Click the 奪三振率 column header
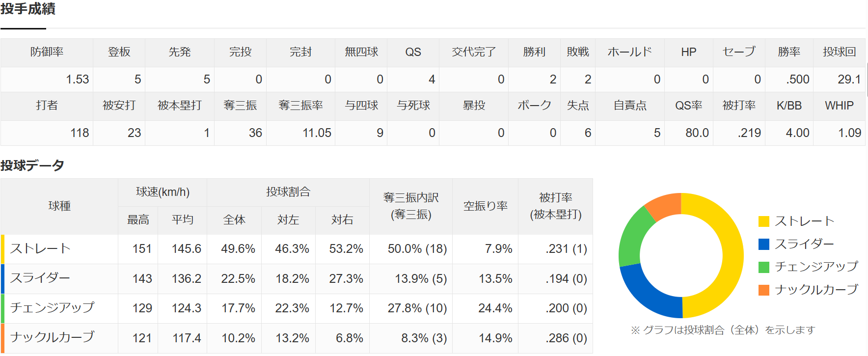This screenshot has width=868, height=356. click(300, 106)
